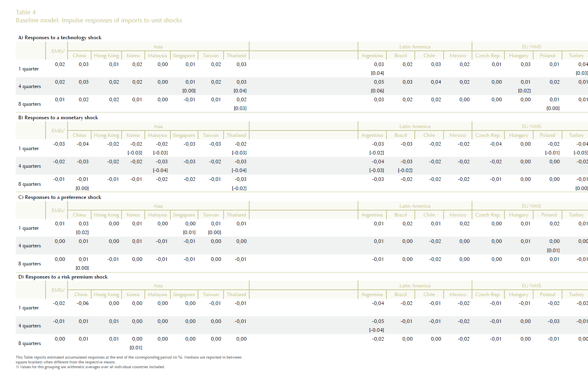
Task: Click the footnote starting "This Table reports estimated"
Action: [x=128, y=357]
